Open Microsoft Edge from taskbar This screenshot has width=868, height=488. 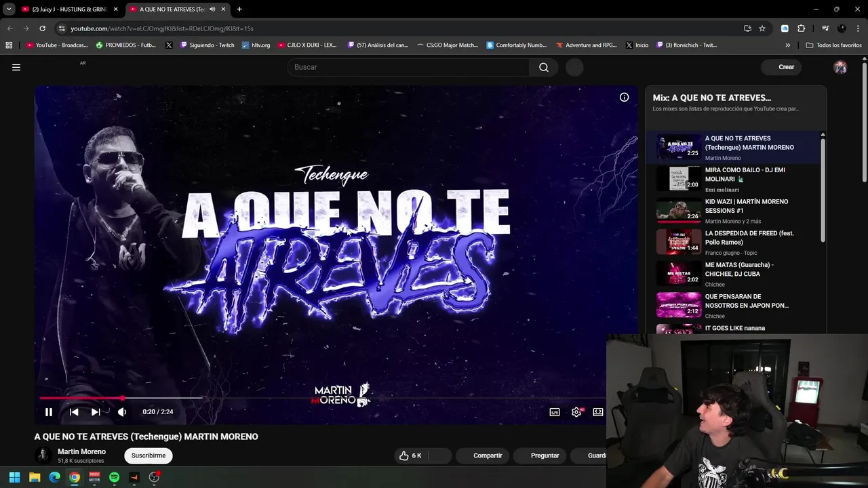point(54,477)
